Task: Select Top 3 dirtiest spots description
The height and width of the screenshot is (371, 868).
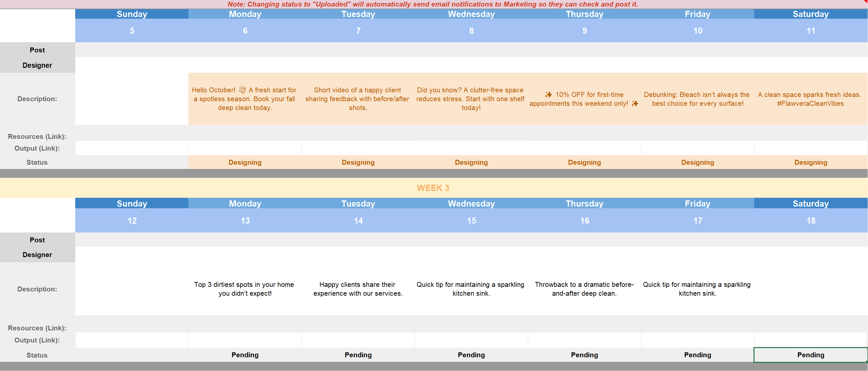Action: point(245,289)
